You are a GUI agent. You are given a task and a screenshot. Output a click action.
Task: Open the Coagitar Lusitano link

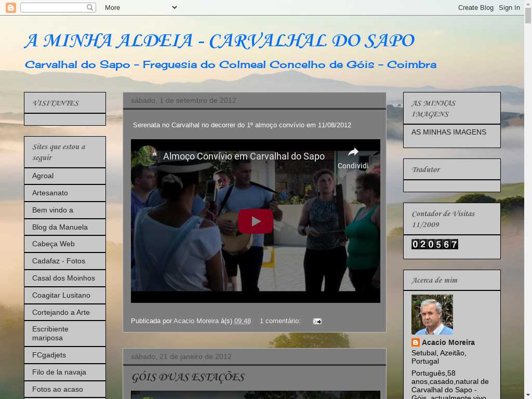click(x=61, y=295)
